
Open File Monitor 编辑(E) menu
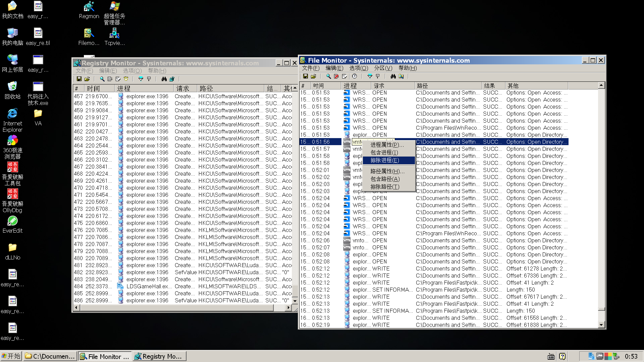click(x=334, y=68)
